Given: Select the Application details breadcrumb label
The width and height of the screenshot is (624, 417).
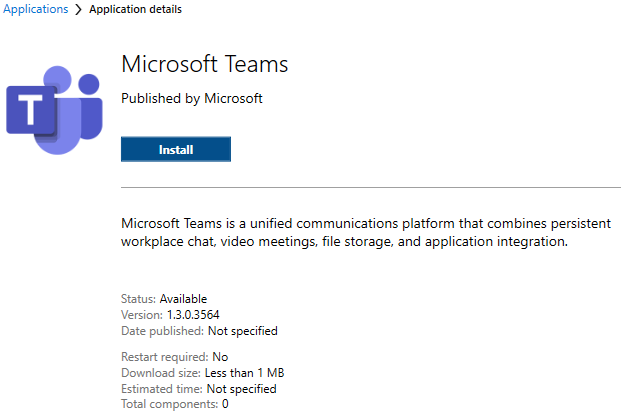Looking at the screenshot, I should tap(135, 9).
